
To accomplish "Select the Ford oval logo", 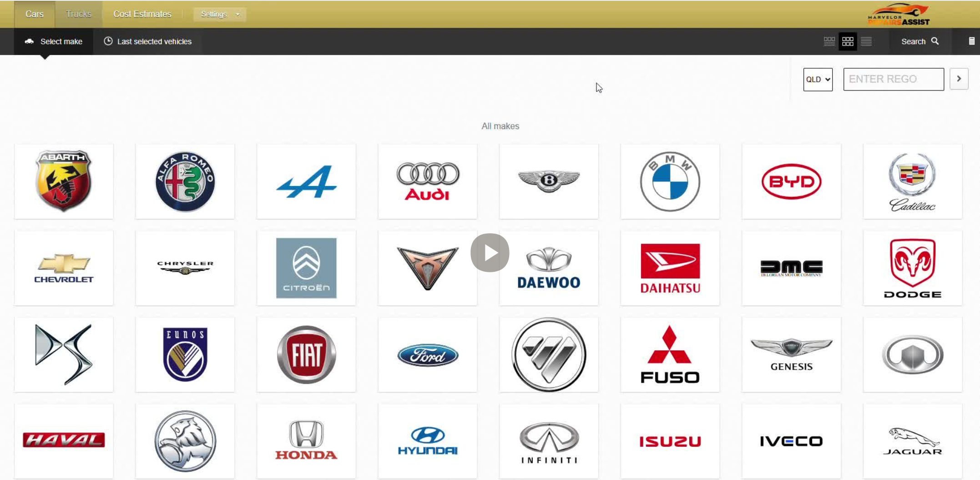I will 428,355.
